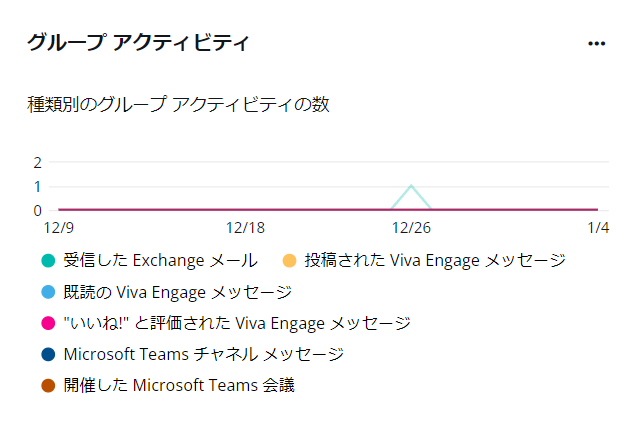Toggle 投稿された Viva Engage メッセージ series label
640x439 pixels.
tap(435, 260)
